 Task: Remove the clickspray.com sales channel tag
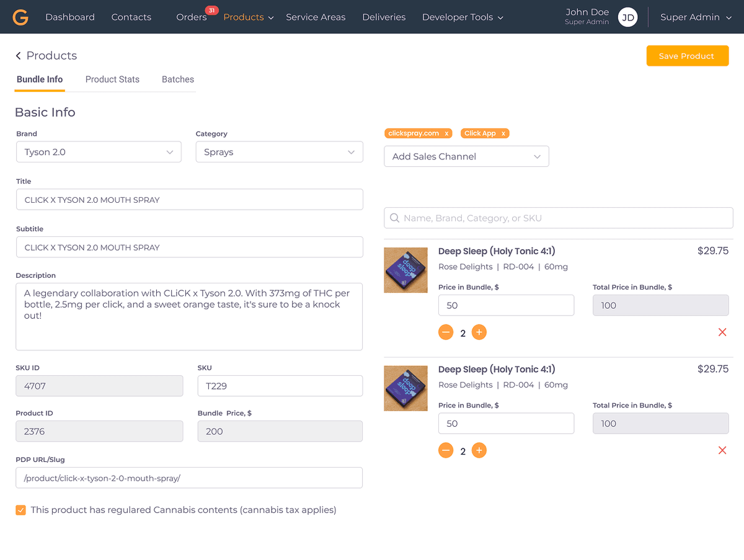(446, 133)
